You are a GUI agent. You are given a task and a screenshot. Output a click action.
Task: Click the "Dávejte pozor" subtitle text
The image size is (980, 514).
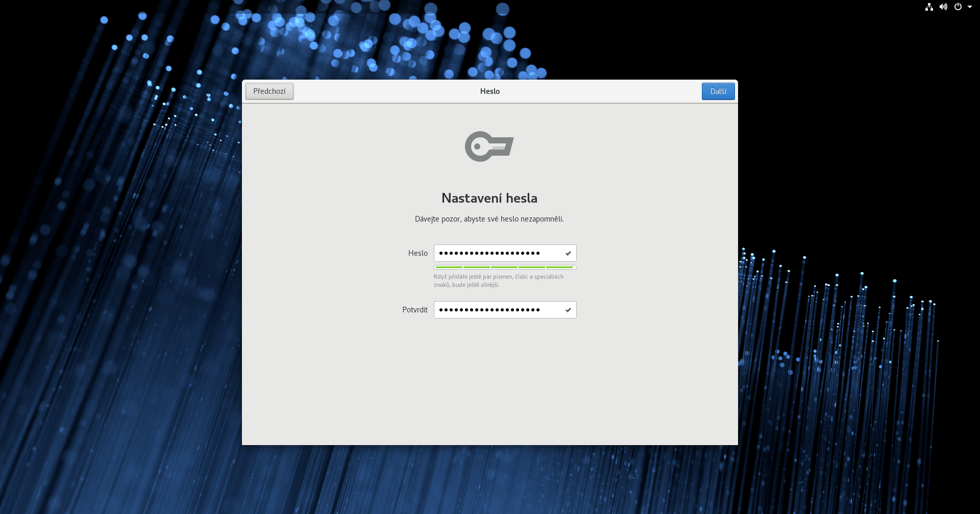tap(489, 219)
